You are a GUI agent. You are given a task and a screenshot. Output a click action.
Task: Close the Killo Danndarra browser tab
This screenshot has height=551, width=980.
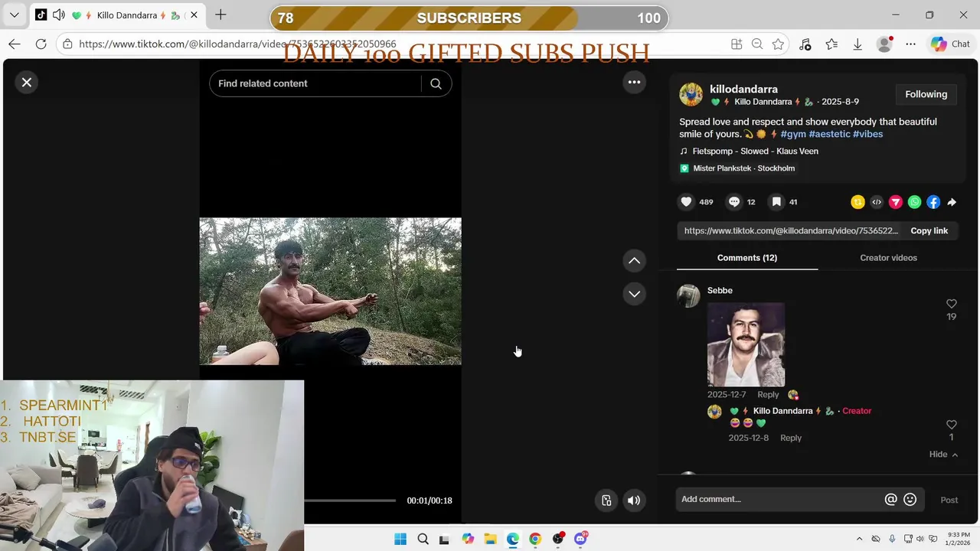(x=194, y=15)
